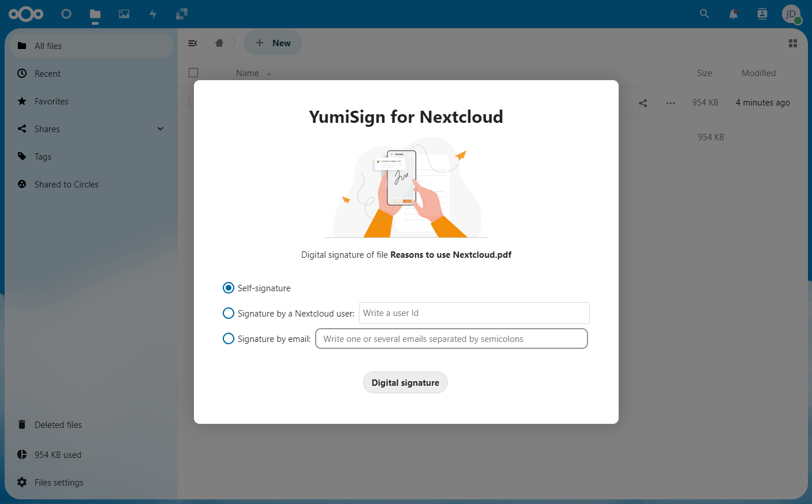Open All files view
The width and height of the screenshot is (812, 504).
point(91,46)
